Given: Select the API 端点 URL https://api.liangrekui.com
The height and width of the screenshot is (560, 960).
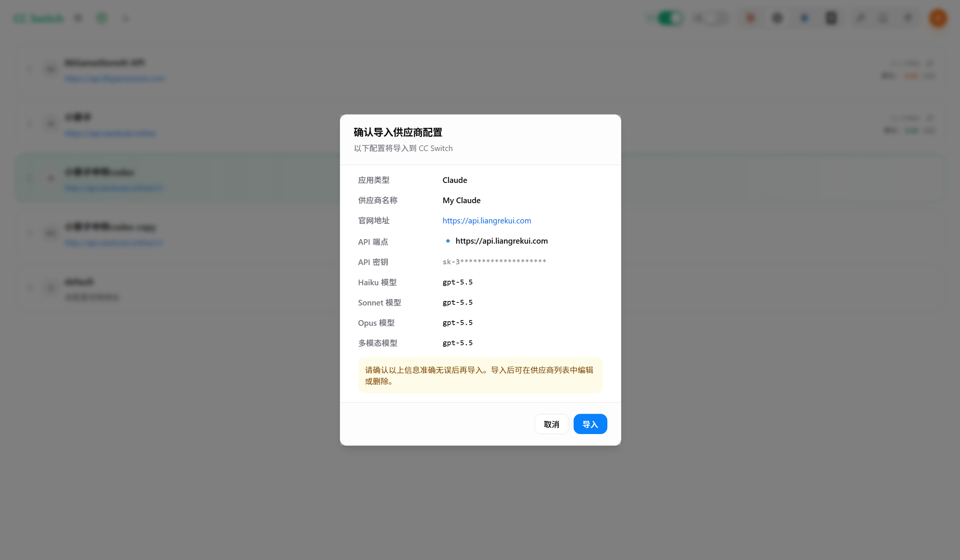Looking at the screenshot, I should tap(501, 241).
